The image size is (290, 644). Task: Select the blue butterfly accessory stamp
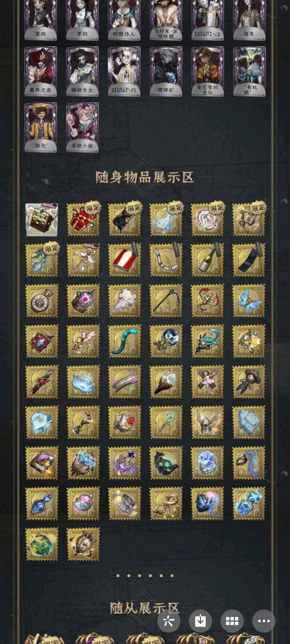[x=249, y=301]
